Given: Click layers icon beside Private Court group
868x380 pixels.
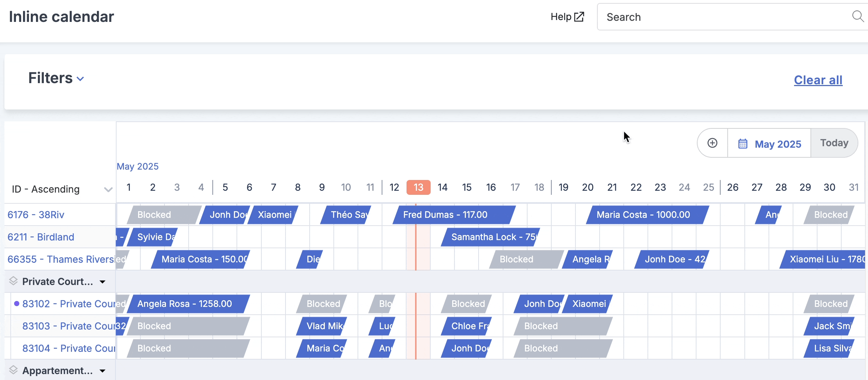Looking at the screenshot, I should [13, 281].
